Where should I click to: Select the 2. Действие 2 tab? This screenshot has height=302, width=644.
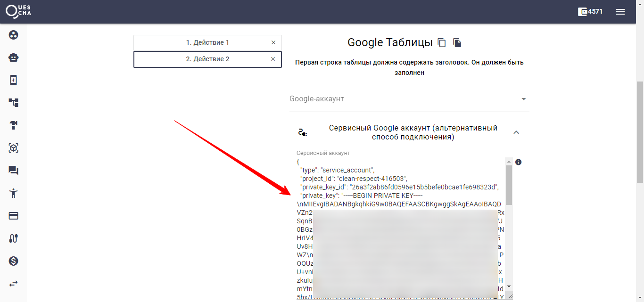(x=207, y=59)
